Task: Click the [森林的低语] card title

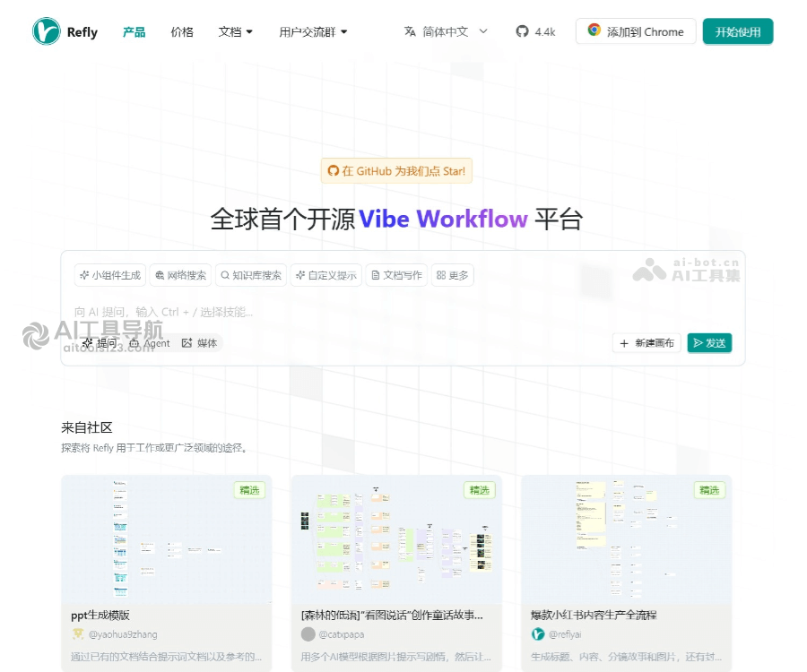Action: click(x=392, y=615)
